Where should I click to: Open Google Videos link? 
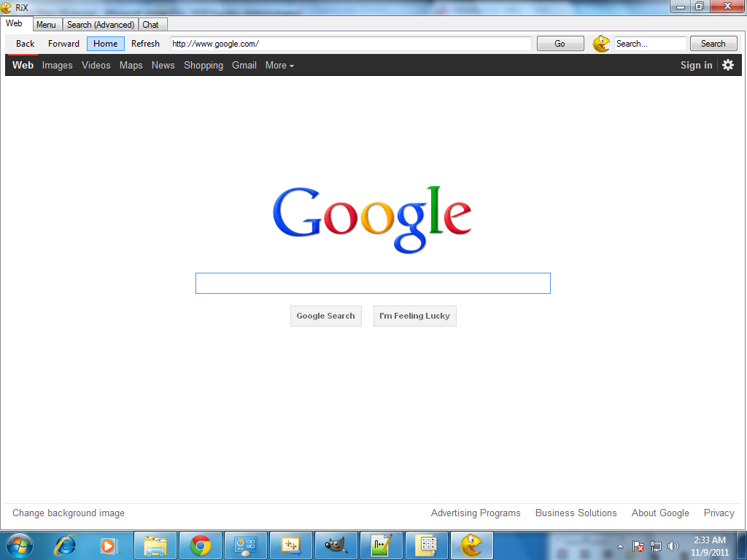pos(96,65)
